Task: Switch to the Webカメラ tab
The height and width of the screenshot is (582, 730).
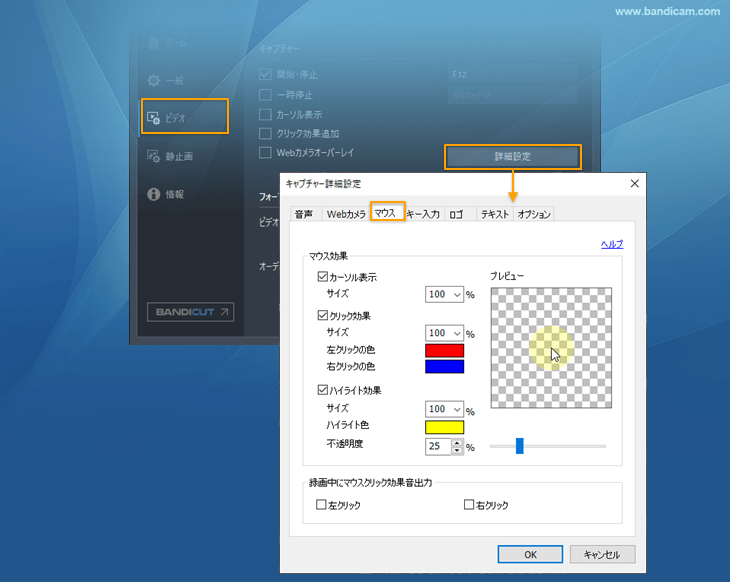Action: (x=346, y=214)
